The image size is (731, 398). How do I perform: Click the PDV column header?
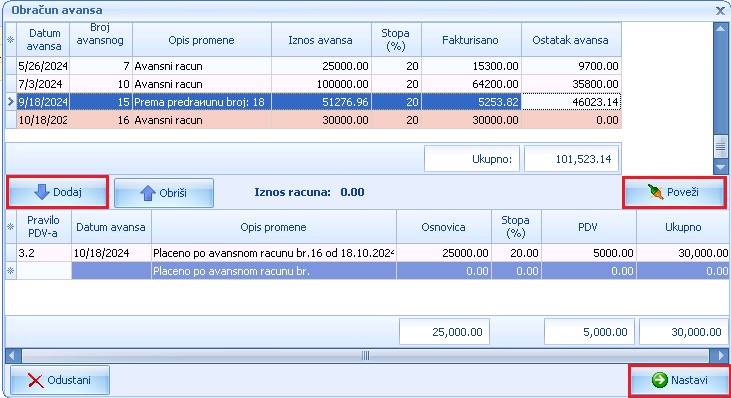click(588, 227)
